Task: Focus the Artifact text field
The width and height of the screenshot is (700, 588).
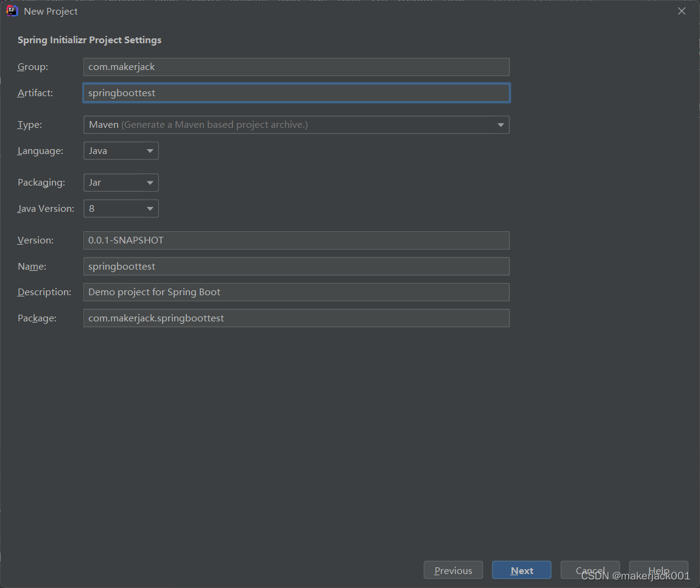Action: pyautogui.click(x=296, y=93)
